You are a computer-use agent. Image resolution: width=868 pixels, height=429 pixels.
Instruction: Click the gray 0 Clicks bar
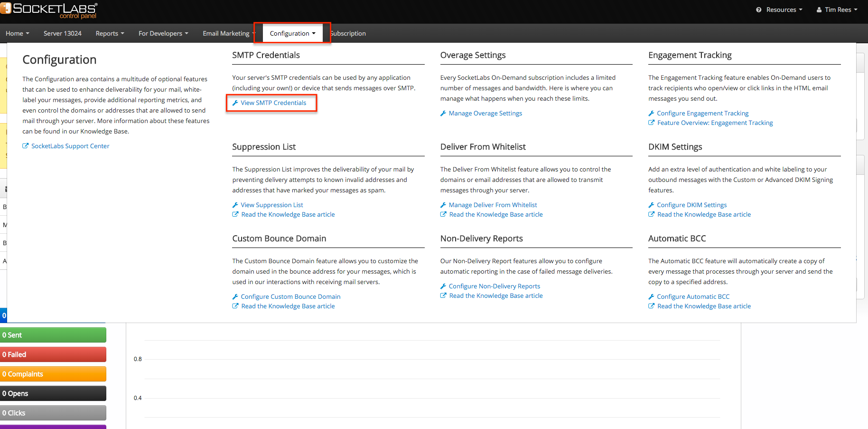[53, 413]
